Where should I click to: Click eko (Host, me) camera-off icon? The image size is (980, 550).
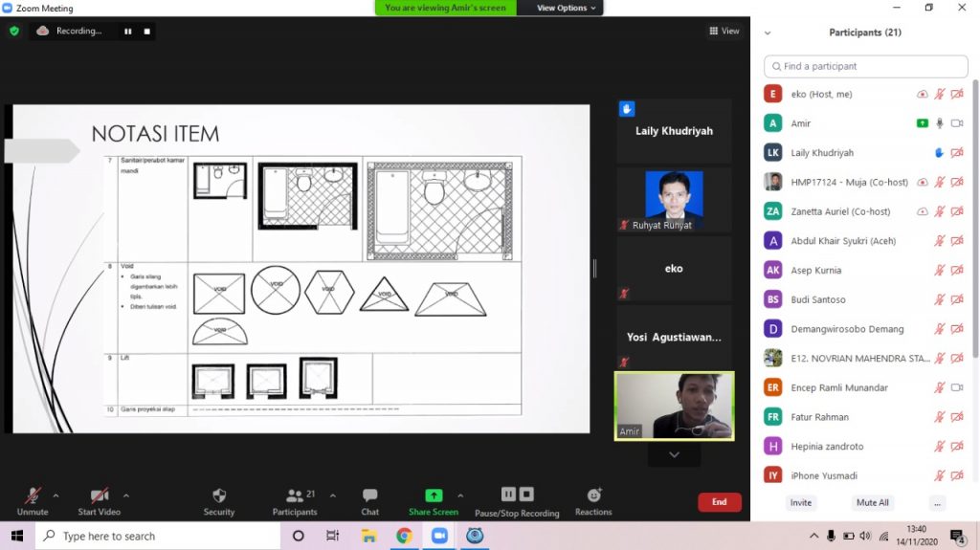click(957, 95)
